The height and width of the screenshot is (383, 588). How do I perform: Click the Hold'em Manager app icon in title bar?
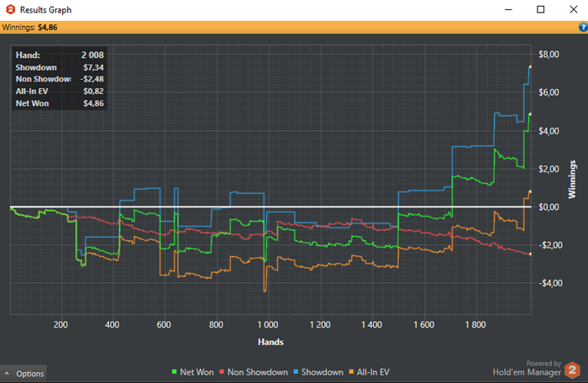10,9
